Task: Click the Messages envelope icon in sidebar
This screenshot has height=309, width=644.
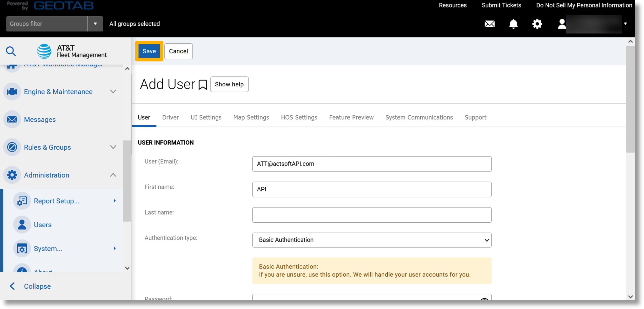Action: 12,119
